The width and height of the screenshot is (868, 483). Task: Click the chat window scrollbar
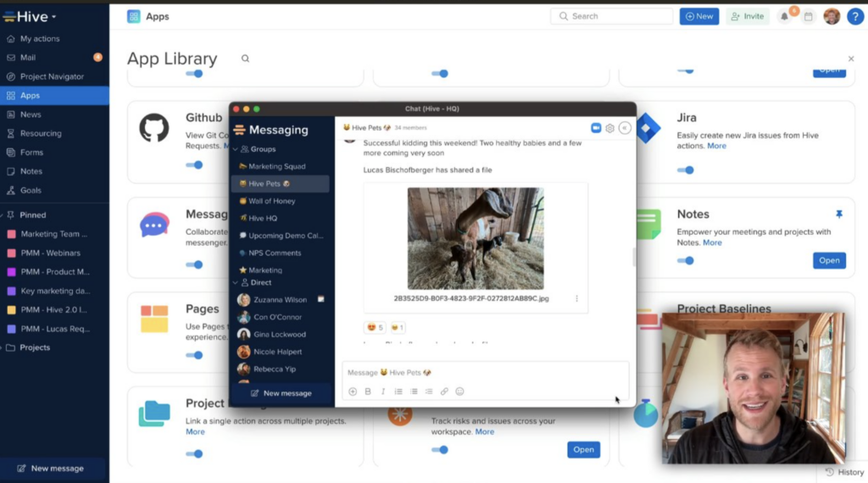[634, 258]
